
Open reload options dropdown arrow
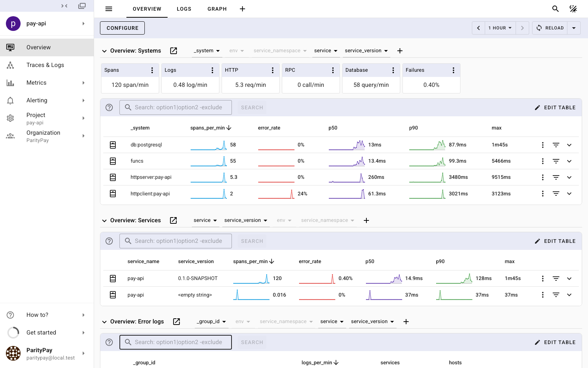point(574,28)
